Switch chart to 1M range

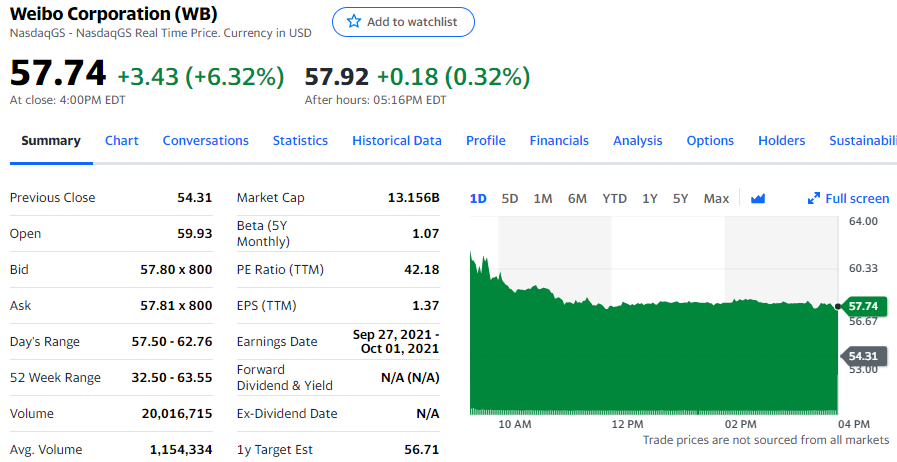click(x=543, y=198)
